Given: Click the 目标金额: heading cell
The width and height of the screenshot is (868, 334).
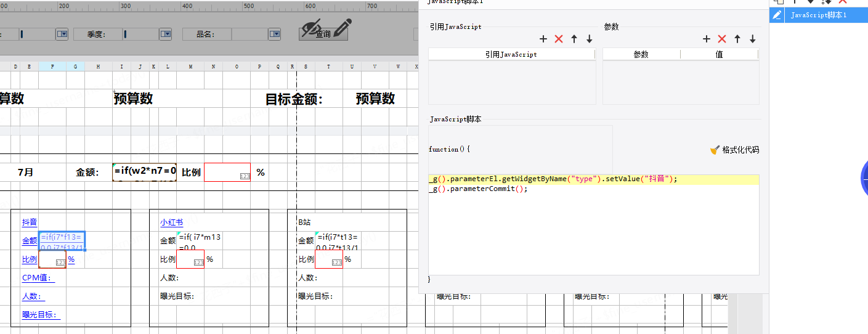Looking at the screenshot, I should point(294,99).
